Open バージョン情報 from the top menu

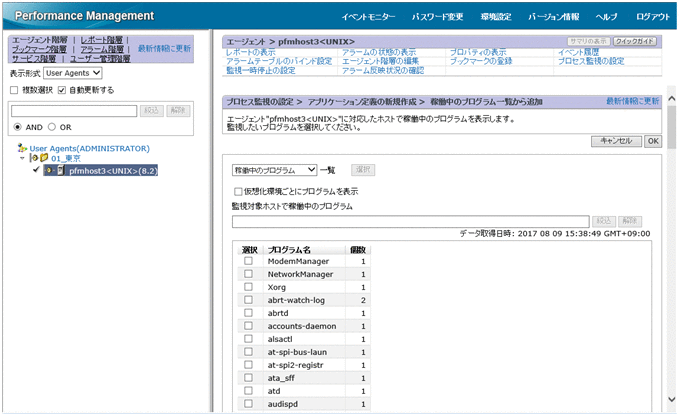coord(553,17)
